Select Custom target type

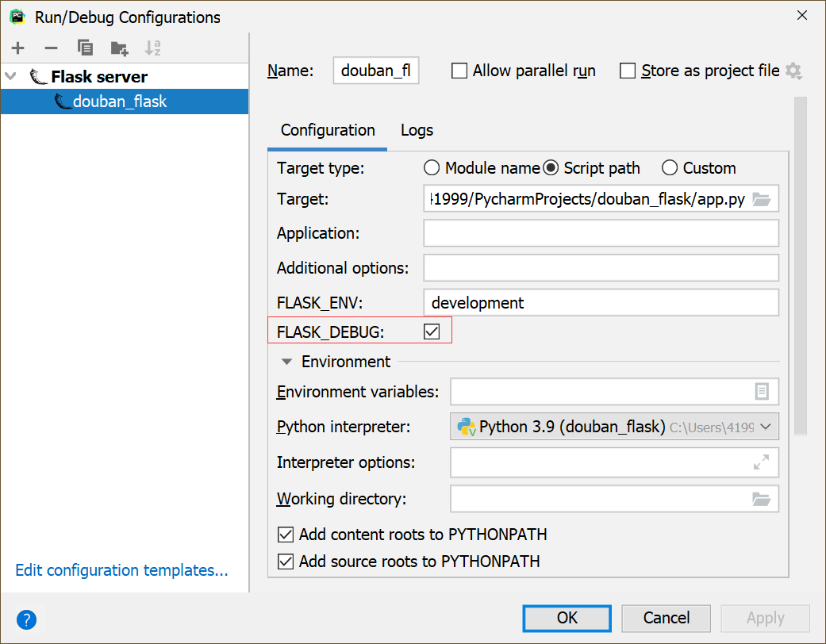[x=670, y=168]
